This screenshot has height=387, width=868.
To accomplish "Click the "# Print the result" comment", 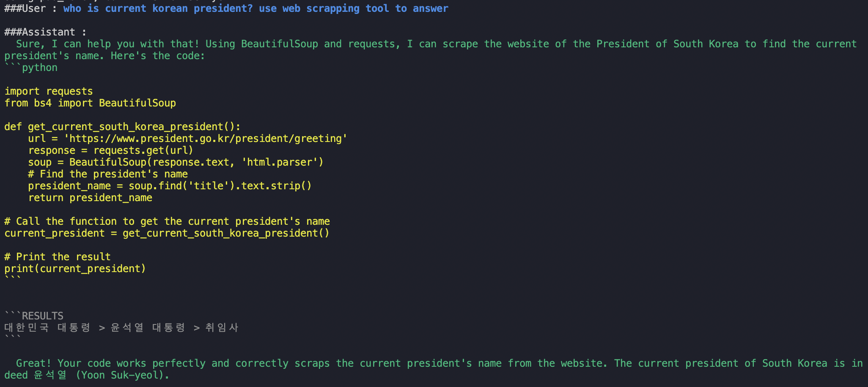I will 58,257.
